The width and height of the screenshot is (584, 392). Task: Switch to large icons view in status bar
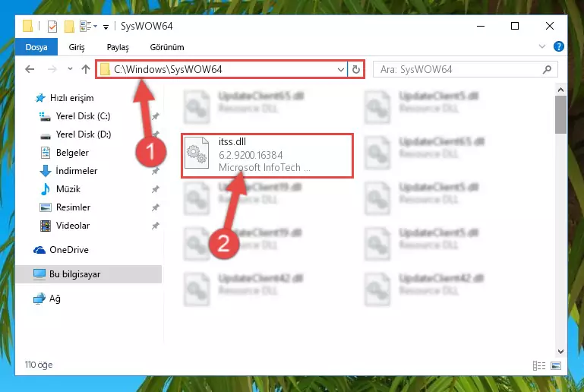tap(556, 366)
